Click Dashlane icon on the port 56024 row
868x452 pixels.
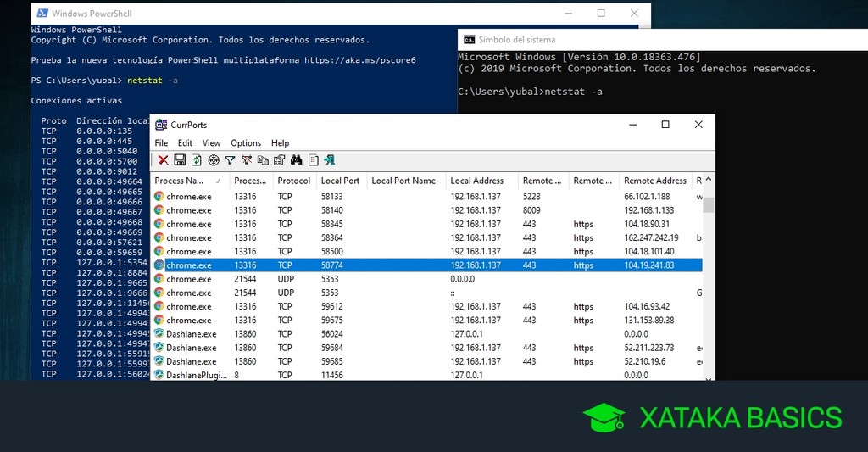click(159, 334)
